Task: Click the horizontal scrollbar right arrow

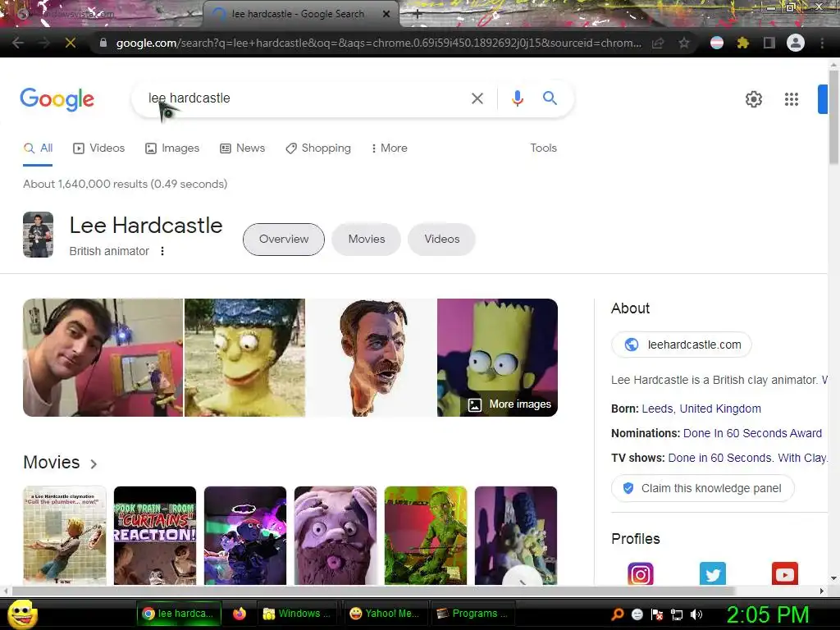Action: (x=821, y=591)
